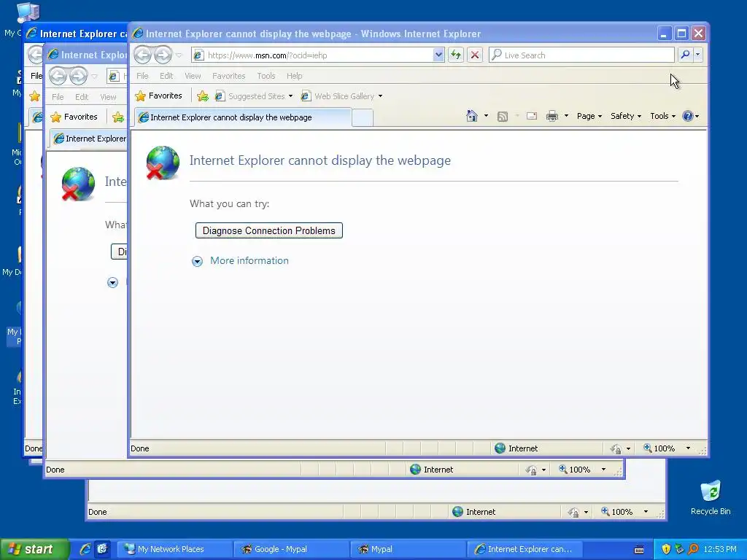Open the zoom dropdown arrow in front status bar

point(688,448)
